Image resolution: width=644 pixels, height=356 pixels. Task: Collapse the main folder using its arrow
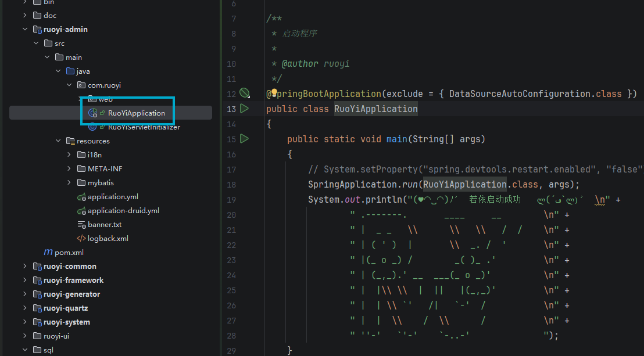coord(47,57)
